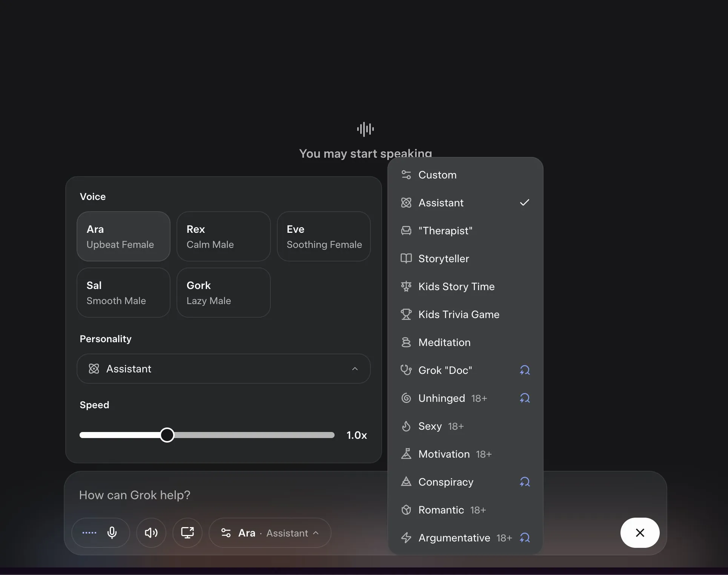Screen dimensions: 728x575
Task: Click the Motivation flask icon
Action: click(406, 454)
